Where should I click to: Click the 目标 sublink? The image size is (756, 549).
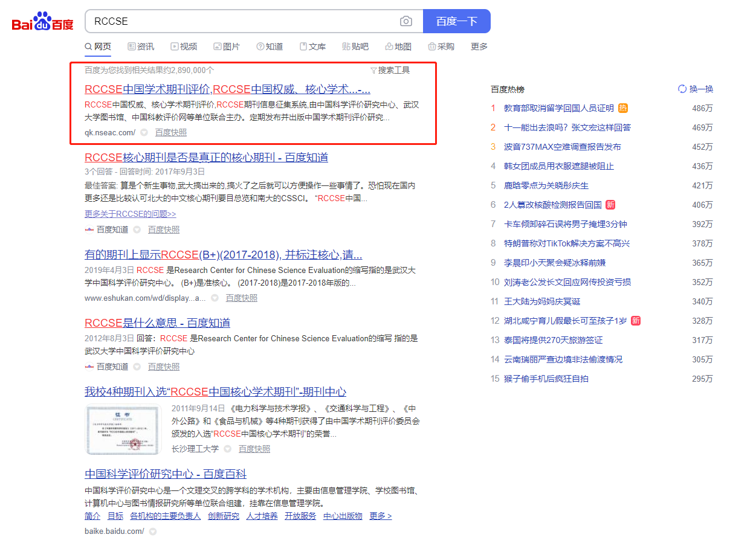pyautogui.click(x=115, y=516)
